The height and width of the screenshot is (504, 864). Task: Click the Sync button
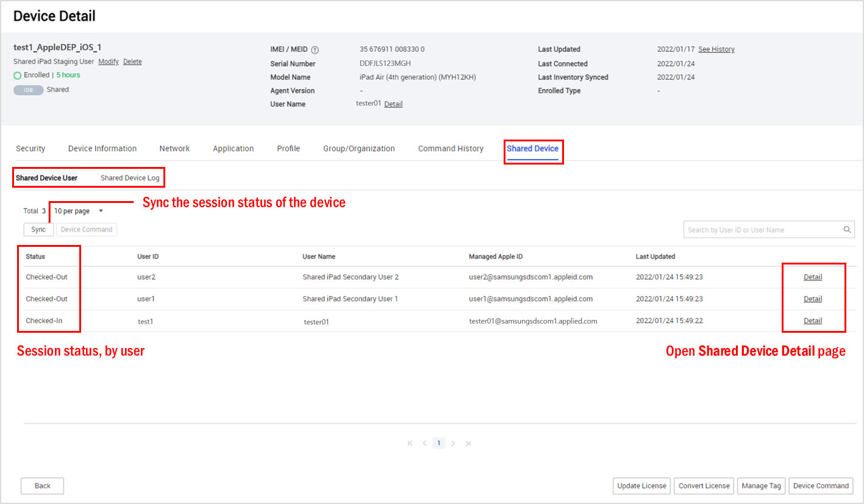38,229
